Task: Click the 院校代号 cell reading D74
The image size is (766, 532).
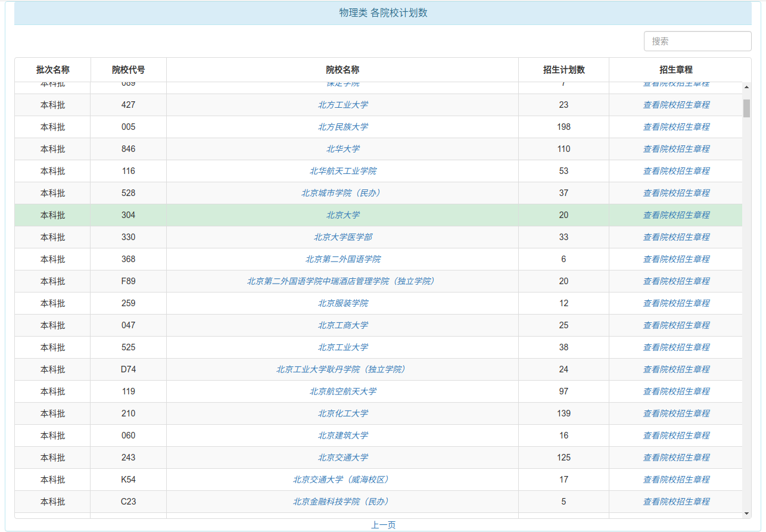Action: pyautogui.click(x=128, y=369)
